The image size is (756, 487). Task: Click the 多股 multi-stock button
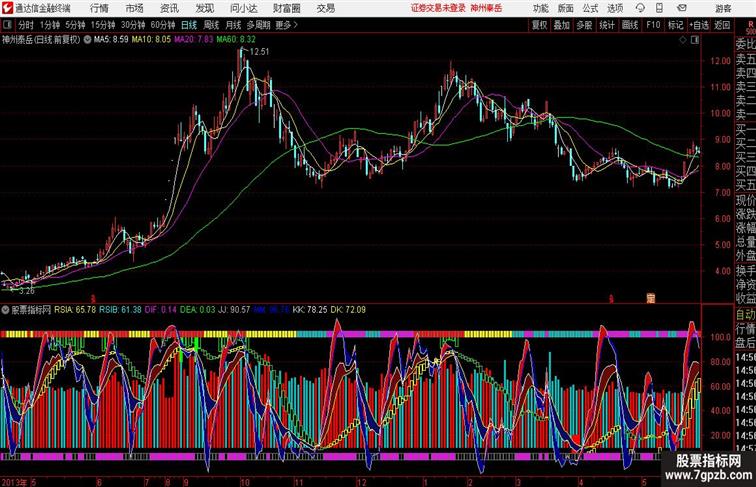584,25
